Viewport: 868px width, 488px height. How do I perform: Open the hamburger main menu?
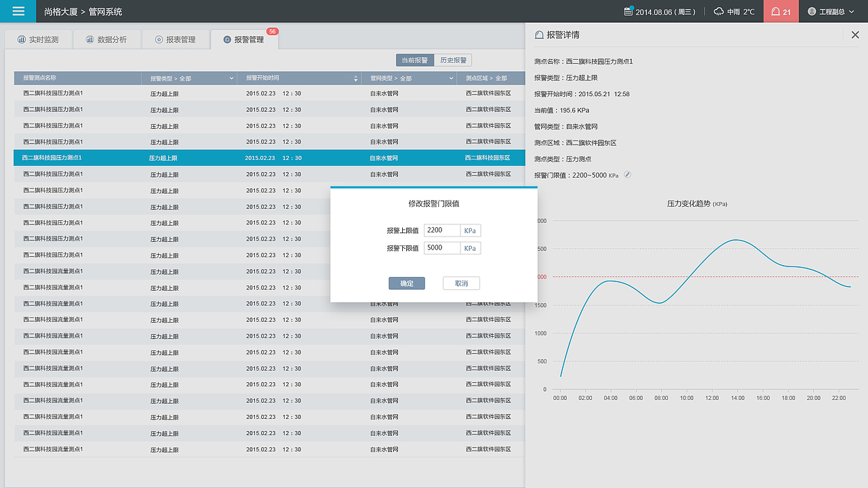18,12
